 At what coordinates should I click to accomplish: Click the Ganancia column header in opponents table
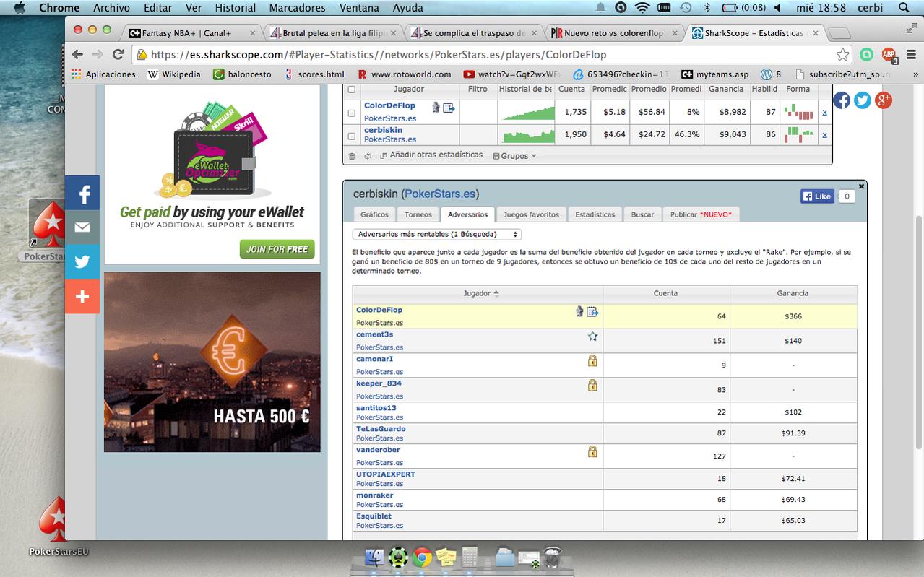[793, 293]
